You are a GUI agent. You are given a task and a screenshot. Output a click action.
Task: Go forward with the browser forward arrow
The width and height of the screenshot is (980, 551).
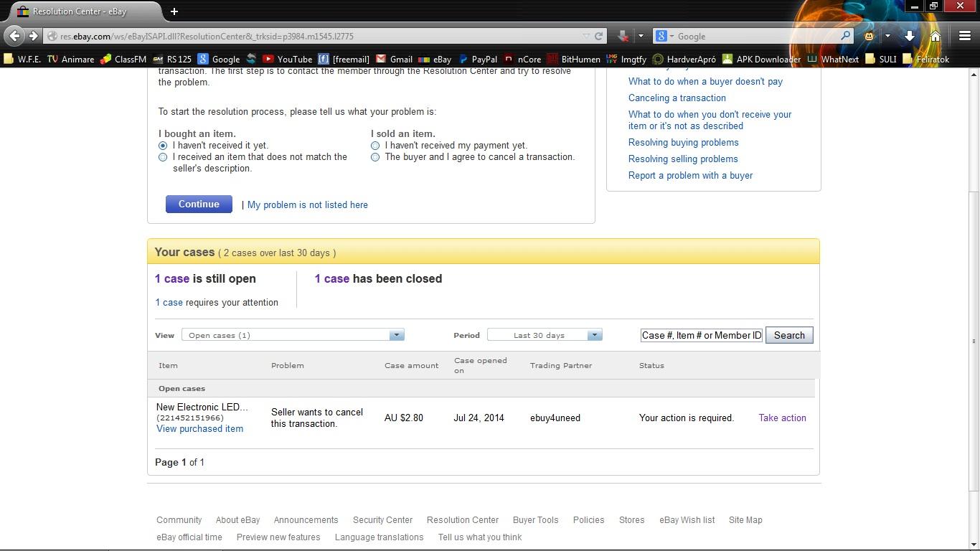coord(33,36)
